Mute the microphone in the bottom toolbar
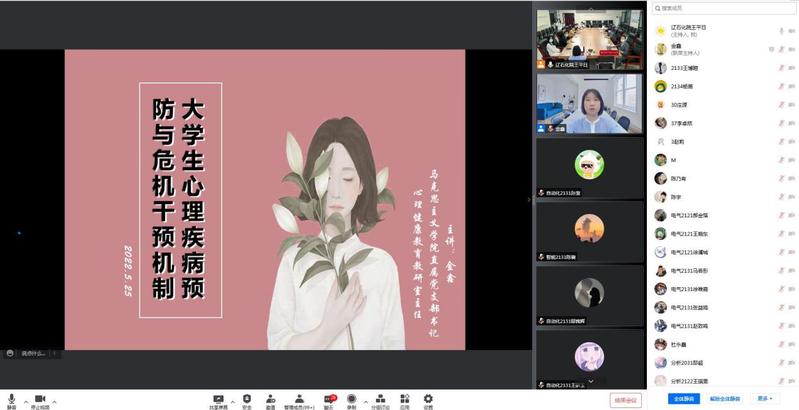 click(11, 399)
